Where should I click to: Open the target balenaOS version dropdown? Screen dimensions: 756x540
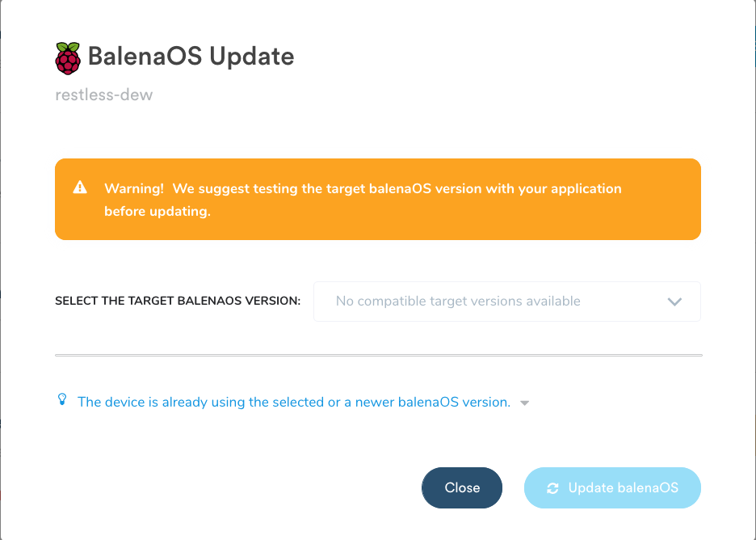coord(507,301)
